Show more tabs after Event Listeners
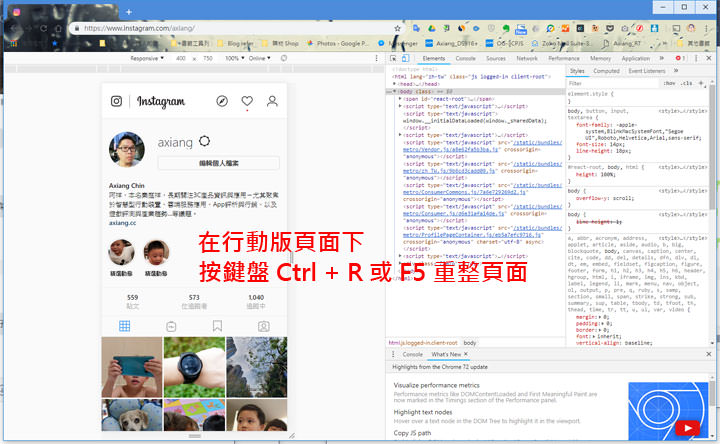Screen dimensions: 720x444 click(x=676, y=71)
